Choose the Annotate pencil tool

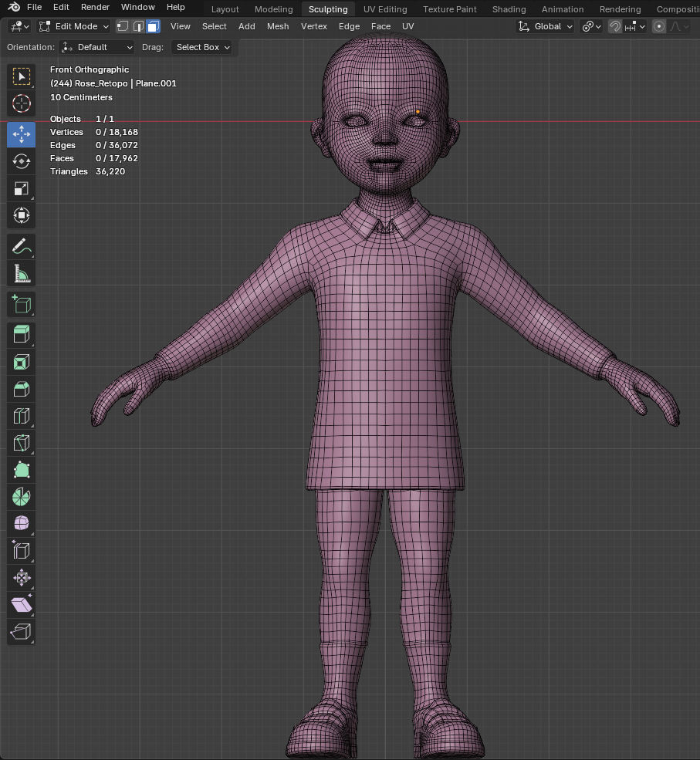coord(22,247)
